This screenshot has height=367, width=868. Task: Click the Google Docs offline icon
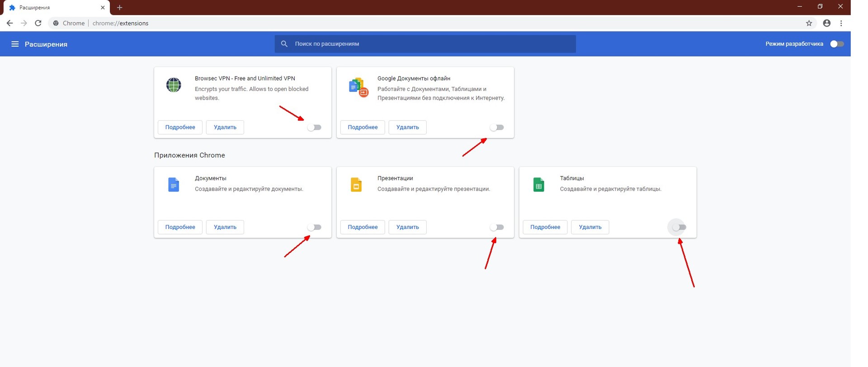coord(359,87)
